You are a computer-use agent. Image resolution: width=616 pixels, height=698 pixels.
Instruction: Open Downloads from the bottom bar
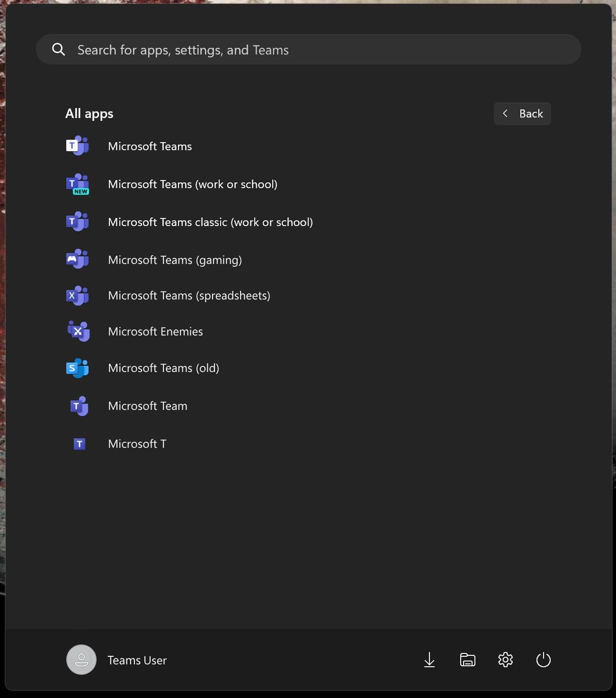point(429,660)
